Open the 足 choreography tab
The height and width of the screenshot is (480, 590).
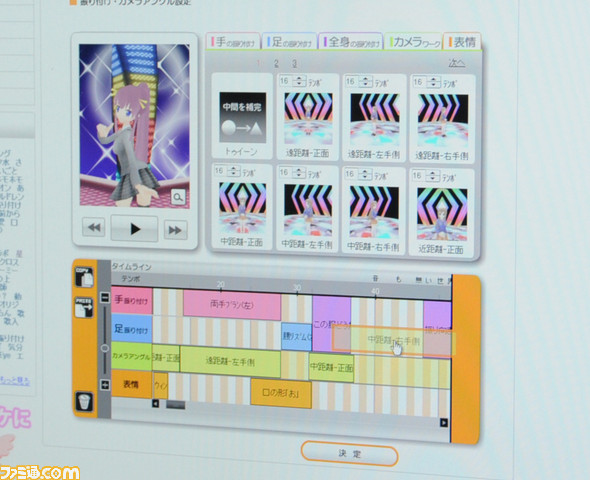click(x=289, y=41)
